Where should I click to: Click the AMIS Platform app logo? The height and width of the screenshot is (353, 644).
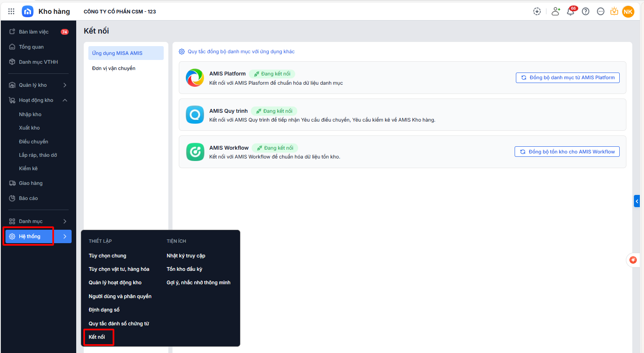(x=195, y=78)
